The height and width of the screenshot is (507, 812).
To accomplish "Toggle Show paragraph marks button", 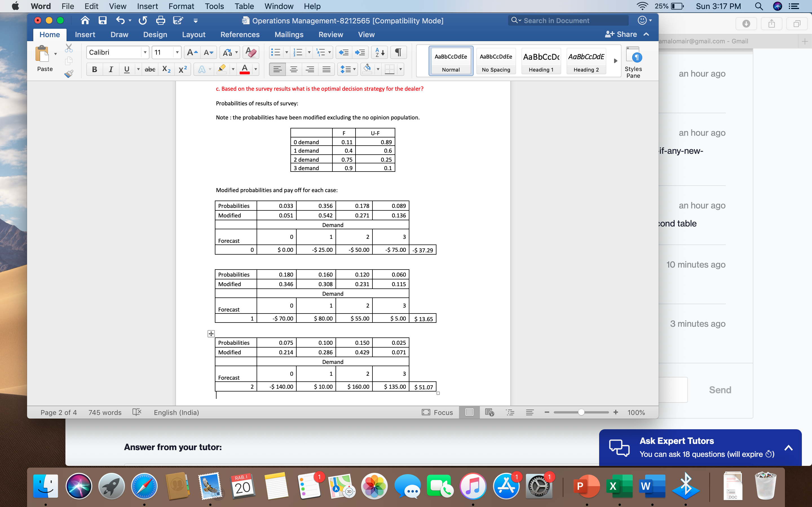I will coord(398,52).
